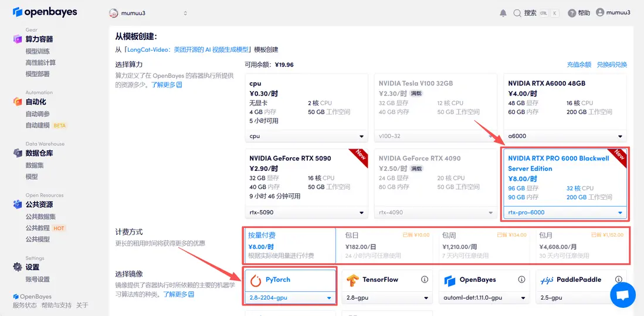Click the 设置 gear icon
The width and height of the screenshot is (644, 316).
[17, 267]
